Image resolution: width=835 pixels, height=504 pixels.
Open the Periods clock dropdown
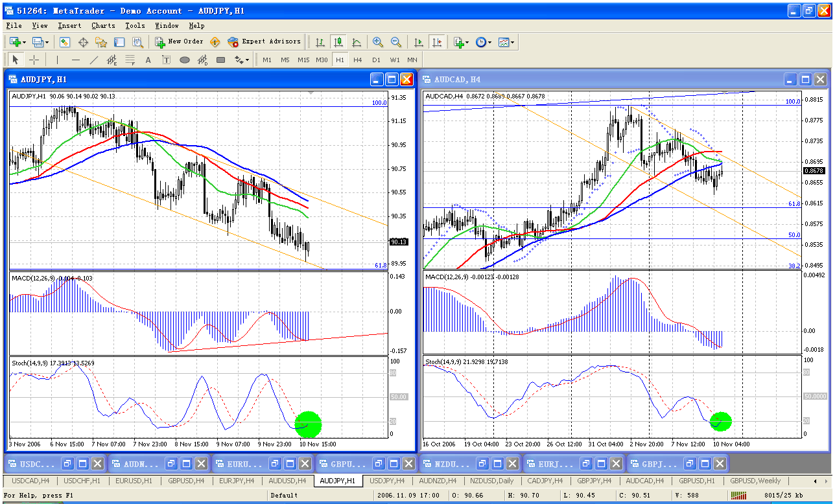tap(483, 42)
